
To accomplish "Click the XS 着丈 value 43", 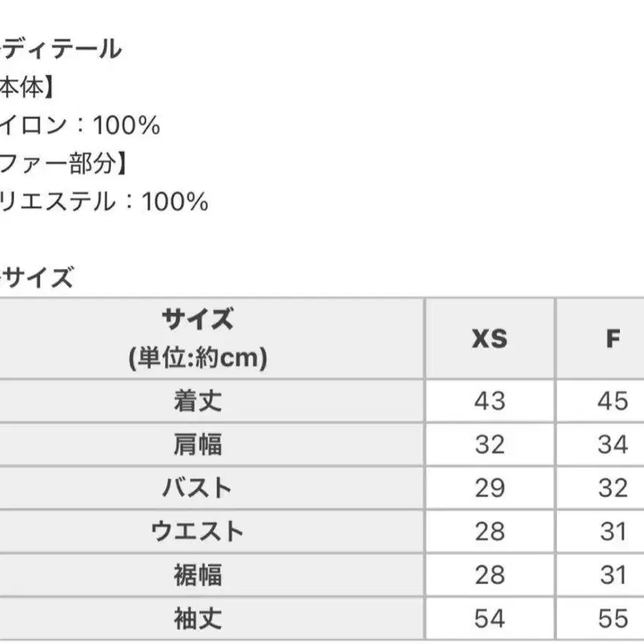I will pyautogui.click(x=489, y=401).
